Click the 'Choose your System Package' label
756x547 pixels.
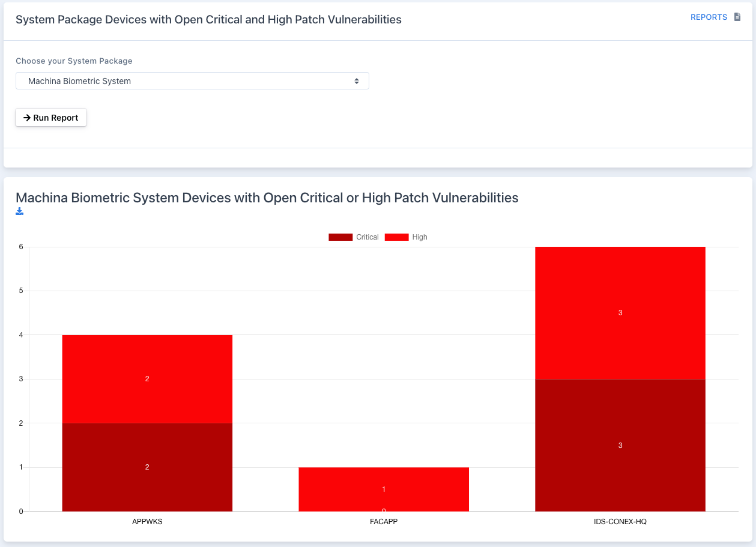[x=74, y=61]
